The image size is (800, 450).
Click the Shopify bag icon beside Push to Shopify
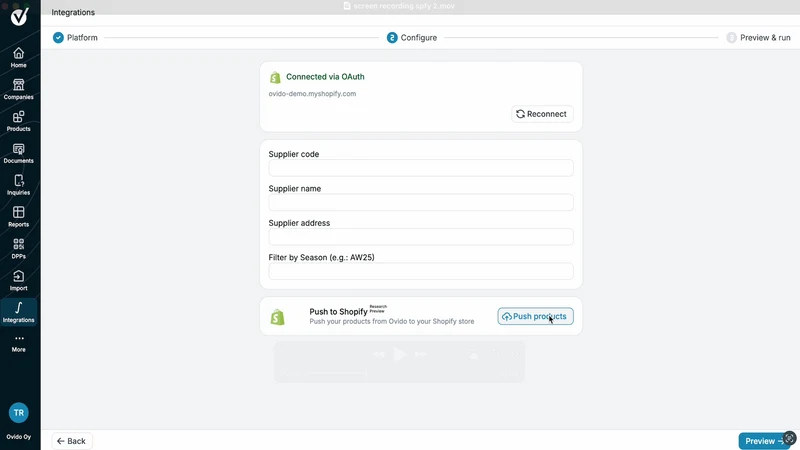click(x=278, y=317)
